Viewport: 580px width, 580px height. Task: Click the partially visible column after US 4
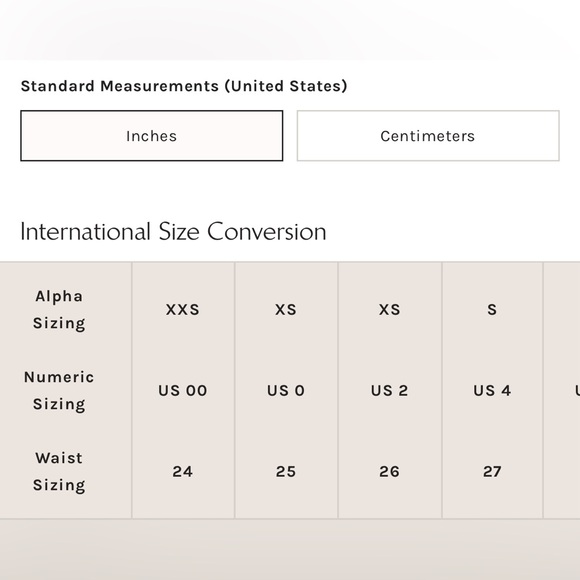[x=562, y=391]
